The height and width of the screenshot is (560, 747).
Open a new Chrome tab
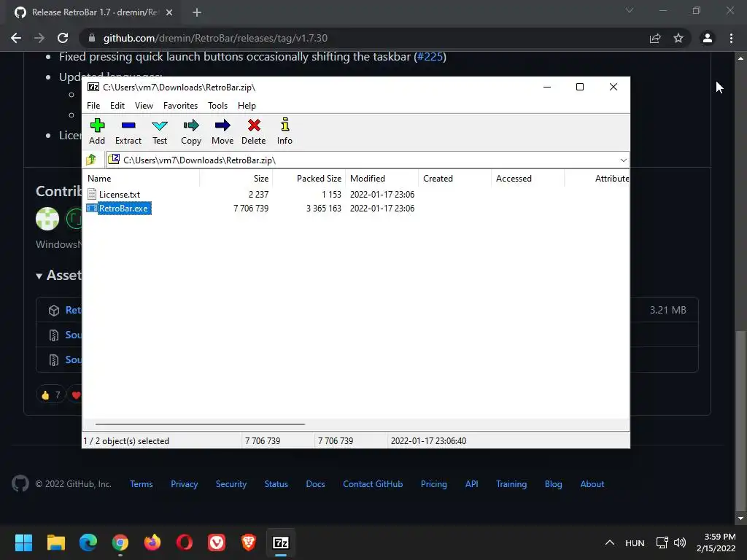tap(197, 12)
